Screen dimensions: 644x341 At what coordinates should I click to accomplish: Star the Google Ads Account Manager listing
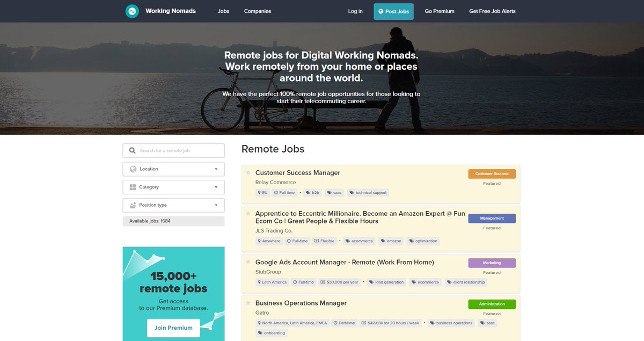[247, 262]
